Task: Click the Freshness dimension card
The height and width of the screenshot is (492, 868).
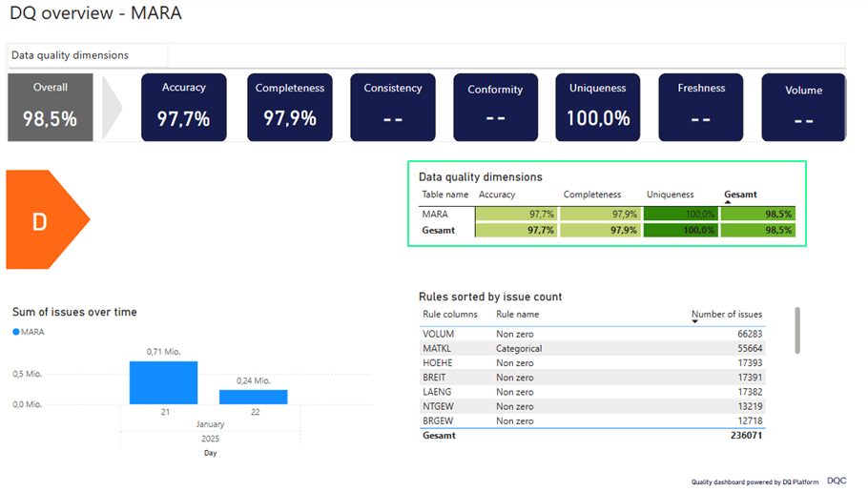Action: click(701, 107)
